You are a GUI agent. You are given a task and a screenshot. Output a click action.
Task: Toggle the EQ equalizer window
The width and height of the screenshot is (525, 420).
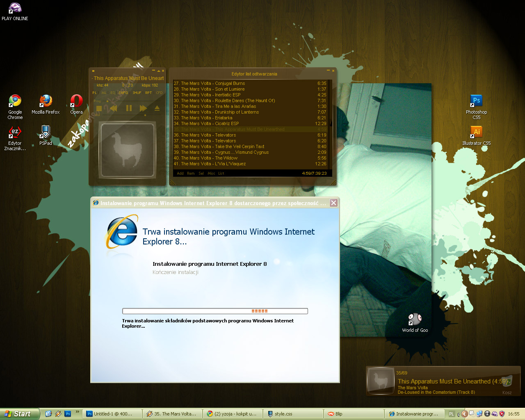click(x=113, y=93)
